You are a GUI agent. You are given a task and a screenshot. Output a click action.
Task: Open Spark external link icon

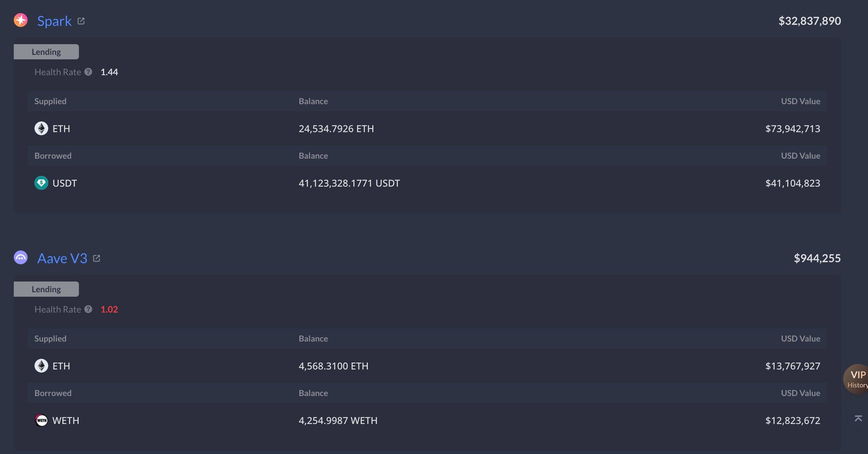pyautogui.click(x=81, y=21)
